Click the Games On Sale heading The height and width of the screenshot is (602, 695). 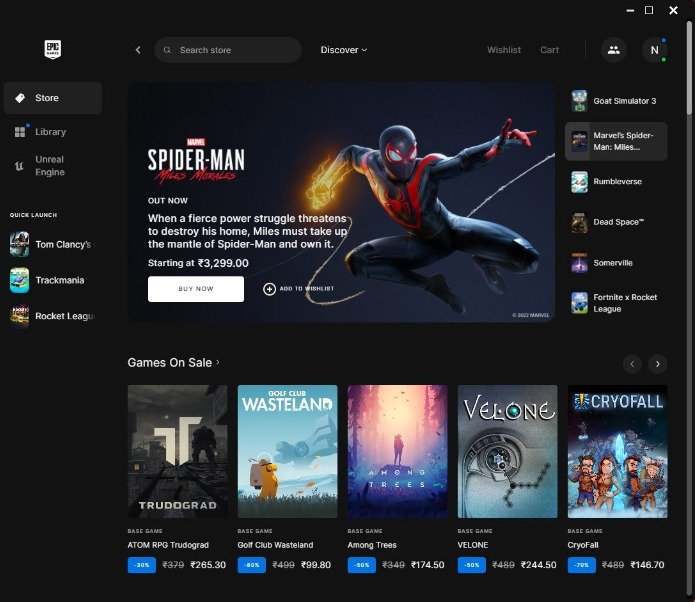point(170,363)
